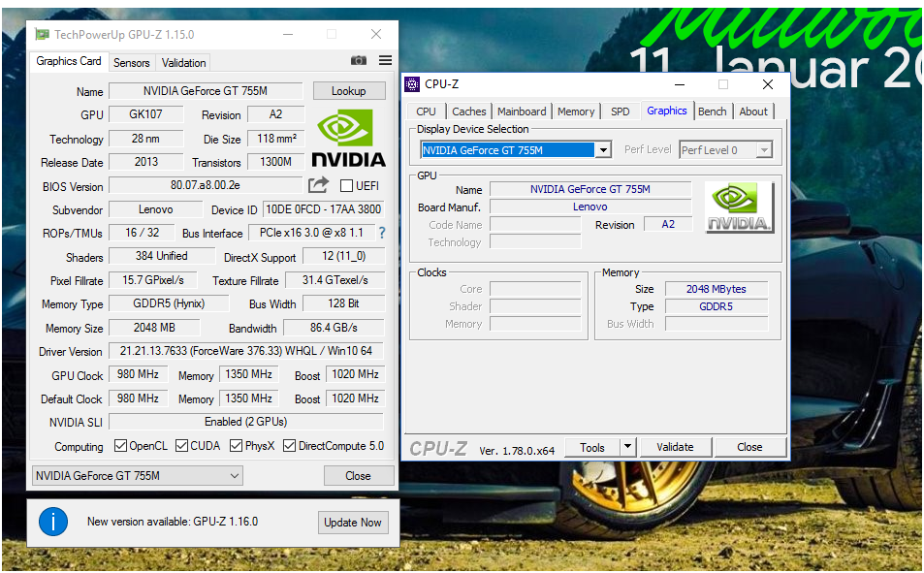Open Display Device Selection dropdown in CPU-Z

(516, 150)
